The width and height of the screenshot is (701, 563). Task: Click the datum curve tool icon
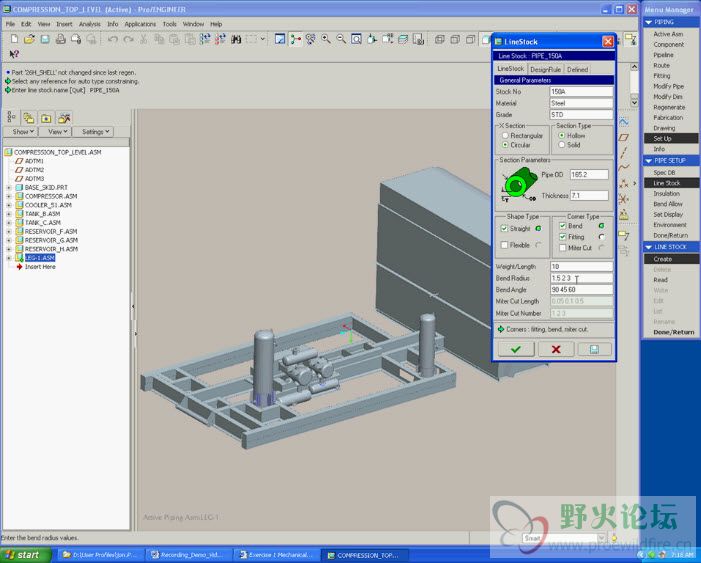pos(624,168)
